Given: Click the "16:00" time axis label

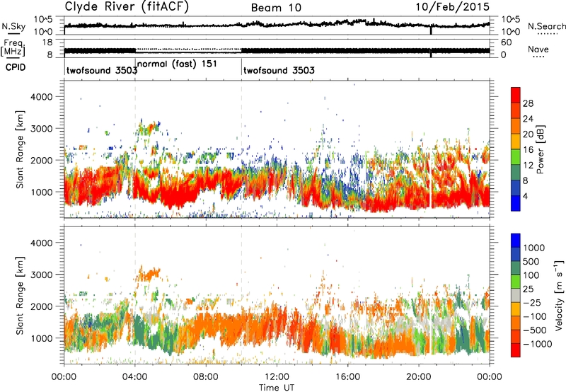Looking at the screenshot, I should 347,377.
